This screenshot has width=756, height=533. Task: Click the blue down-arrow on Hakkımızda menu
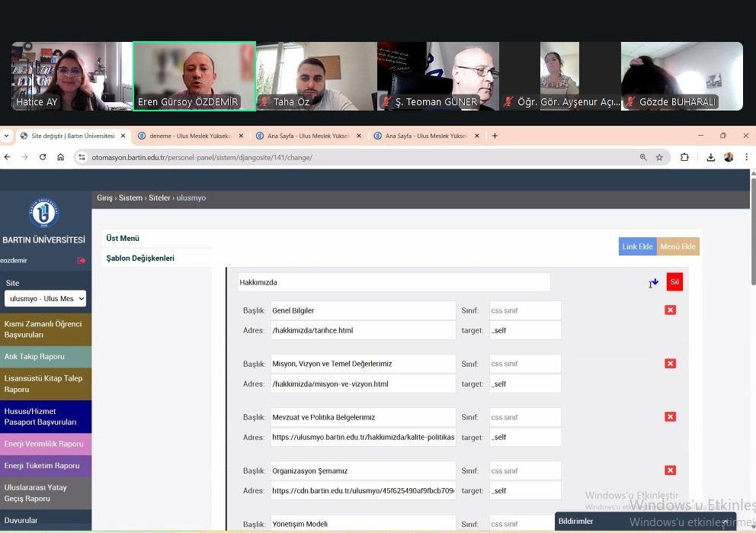pos(655,282)
